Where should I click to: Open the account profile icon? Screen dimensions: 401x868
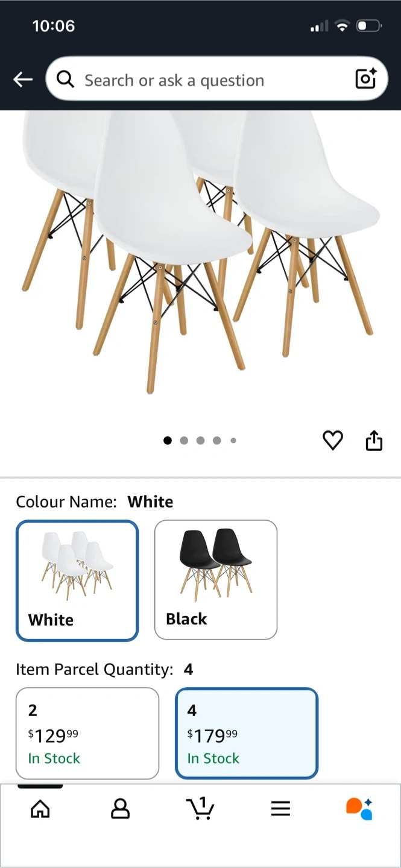point(121,809)
